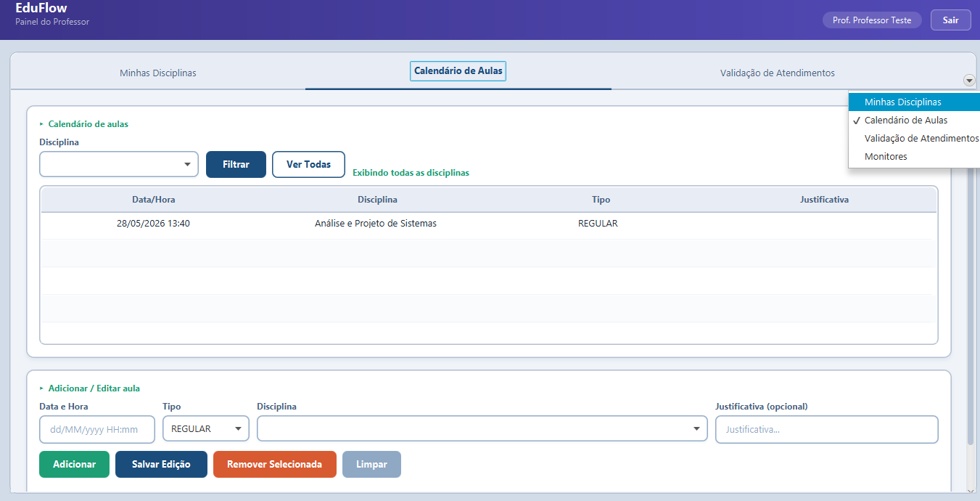Select Minhas Disciplinas in the popup menu
The height and width of the screenshot is (501, 980).
point(914,102)
